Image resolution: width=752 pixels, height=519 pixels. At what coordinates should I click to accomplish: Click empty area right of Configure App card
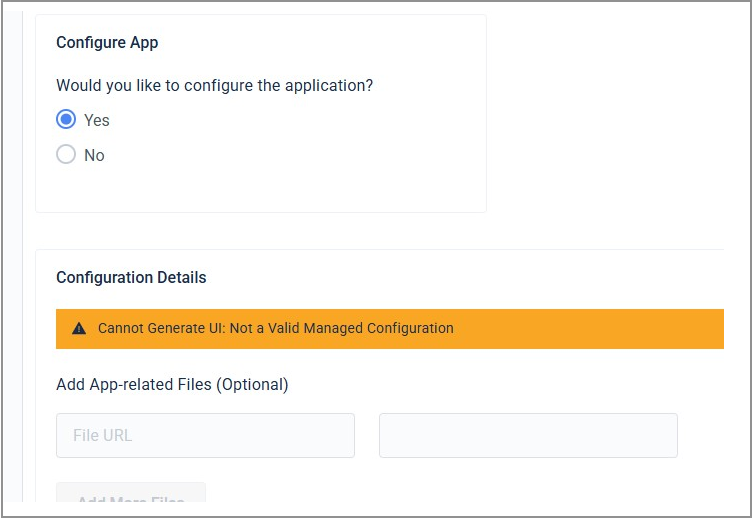[610, 110]
